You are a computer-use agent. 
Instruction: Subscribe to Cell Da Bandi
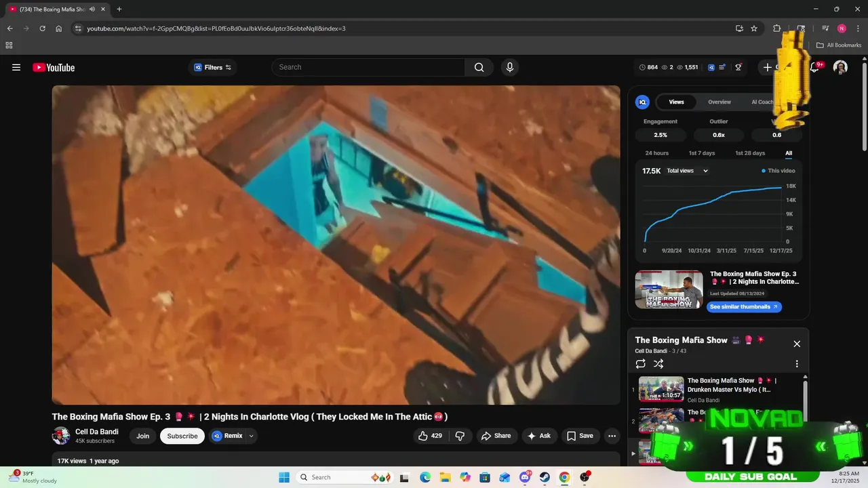tap(182, 436)
